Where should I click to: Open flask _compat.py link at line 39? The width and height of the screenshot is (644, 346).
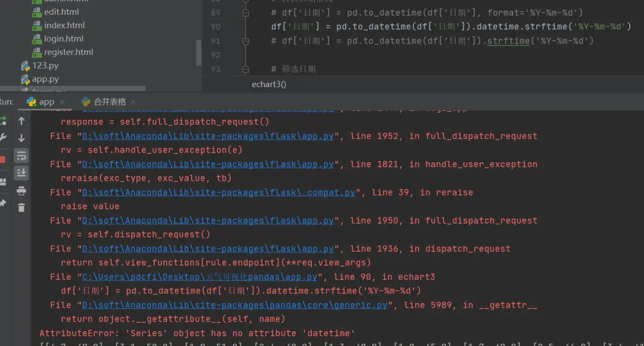(218, 192)
